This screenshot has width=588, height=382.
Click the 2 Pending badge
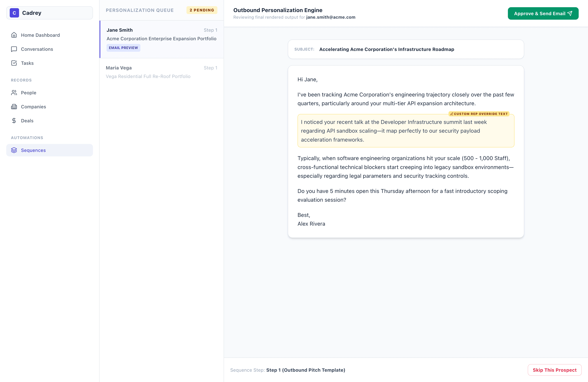[202, 10]
